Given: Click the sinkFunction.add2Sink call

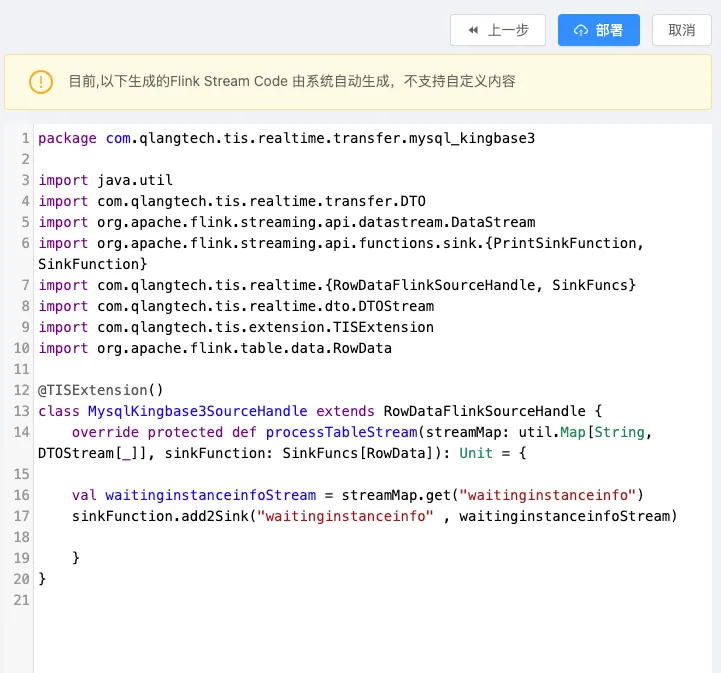Looking at the screenshot, I should pyautogui.click(x=162, y=516).
